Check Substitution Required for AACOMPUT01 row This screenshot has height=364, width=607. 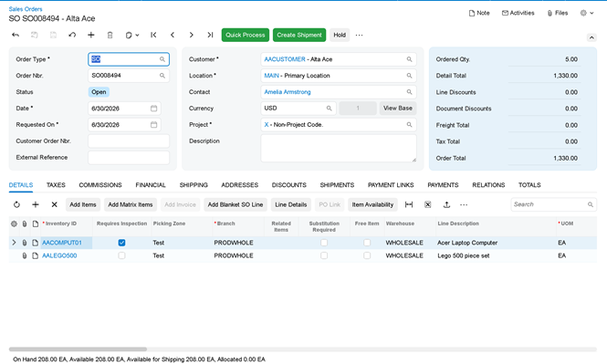(x=324, y=243)
